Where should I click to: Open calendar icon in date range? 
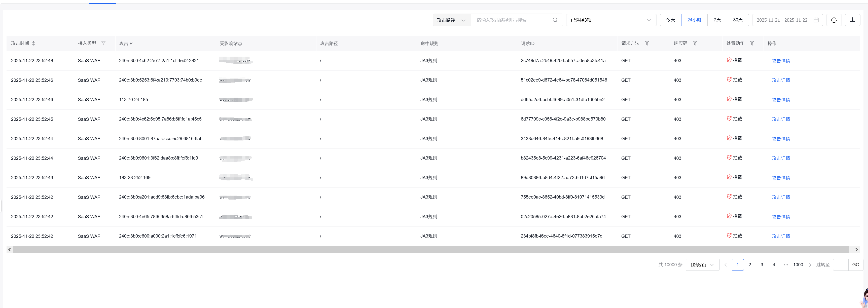pyautogui.click(x=816, y=20)
